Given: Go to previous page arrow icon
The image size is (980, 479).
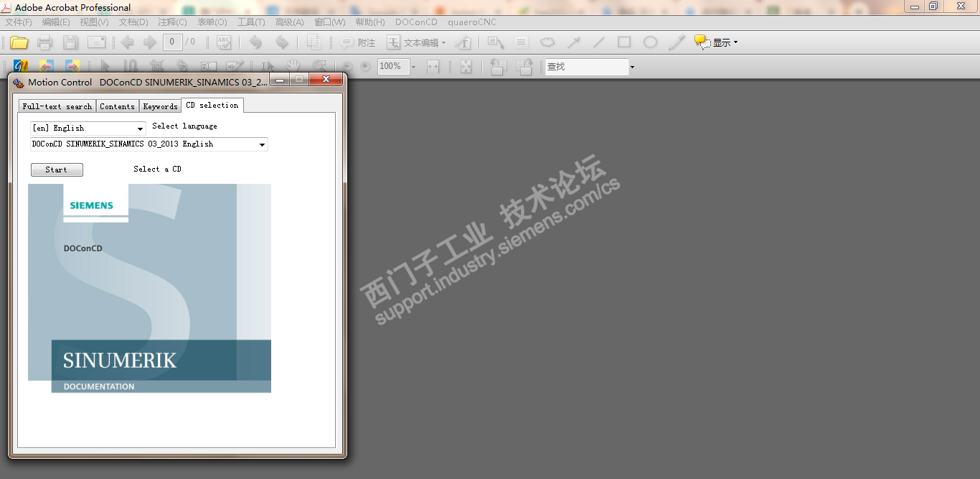Looking at the screenshot, I should click(x=127, y=42).
